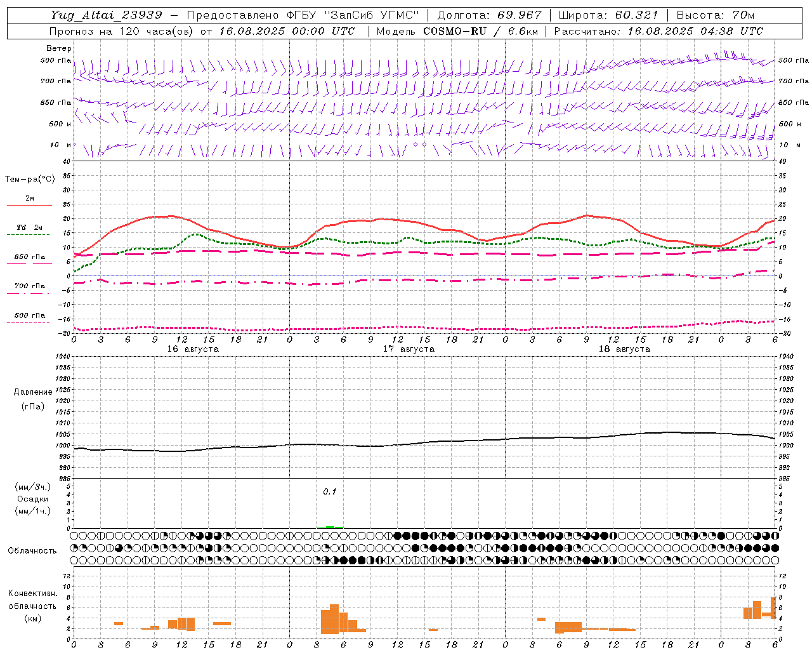Select the 'Предоставлено ФГБУ "ЗапСиб УГМС"' header text
Screen dimensions: 812x650
click(303, 15)
